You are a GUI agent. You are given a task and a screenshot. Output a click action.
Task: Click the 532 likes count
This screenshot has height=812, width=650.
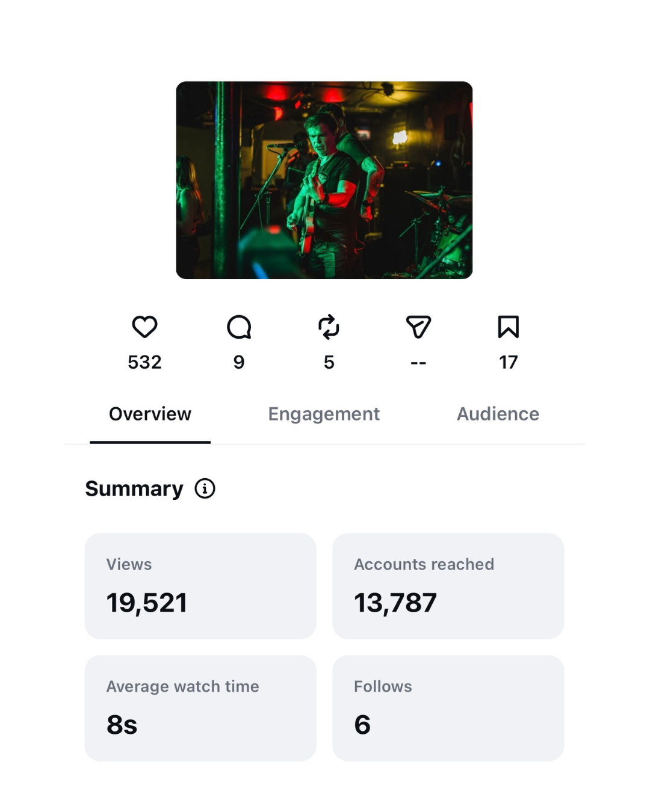point(144,362)
